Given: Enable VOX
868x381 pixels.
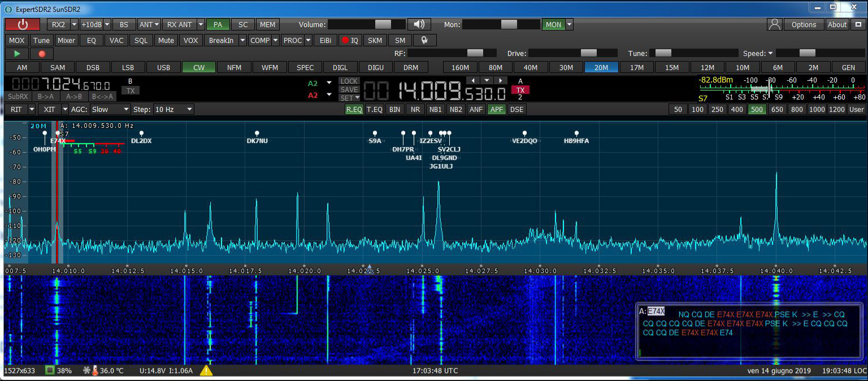Looking at the screenshot, I should (191, 40).
